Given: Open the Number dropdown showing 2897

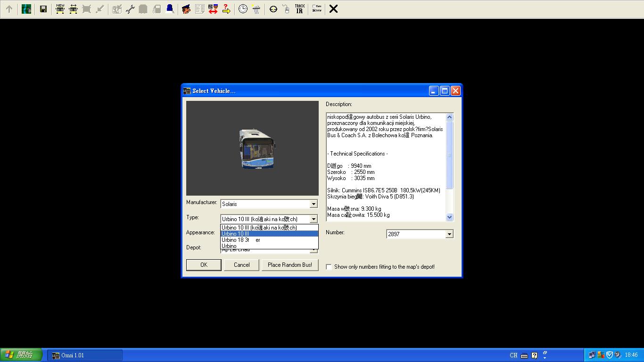Looking at the screenshot, I should coord(449,234).
